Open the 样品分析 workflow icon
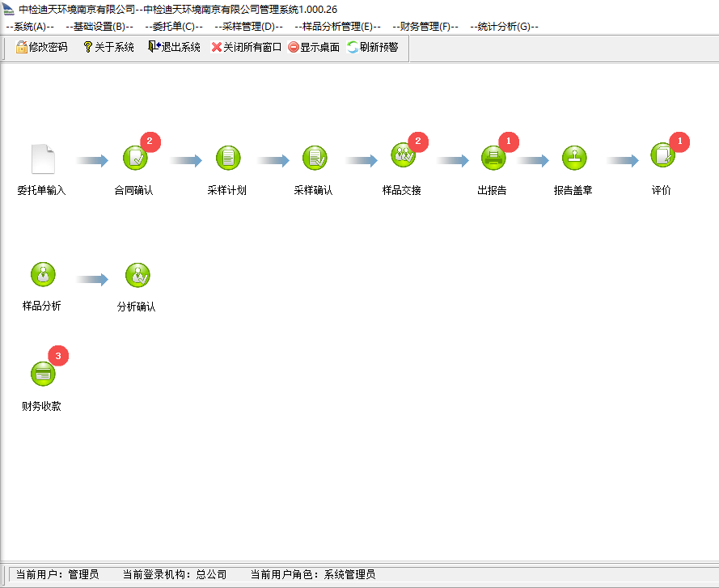719x588 pixels. click(x=43, y=274)
